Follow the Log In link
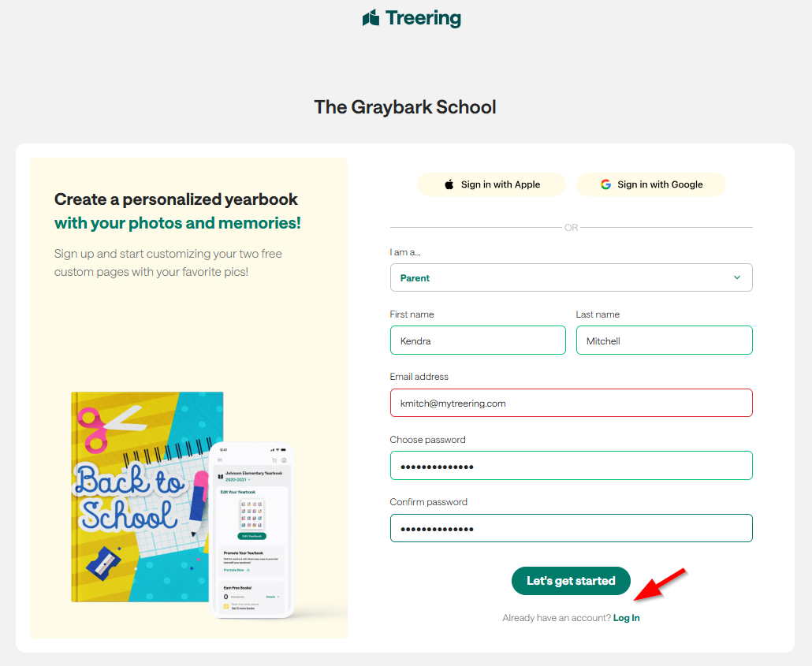 pyautogui.click(x=627, y=618)
